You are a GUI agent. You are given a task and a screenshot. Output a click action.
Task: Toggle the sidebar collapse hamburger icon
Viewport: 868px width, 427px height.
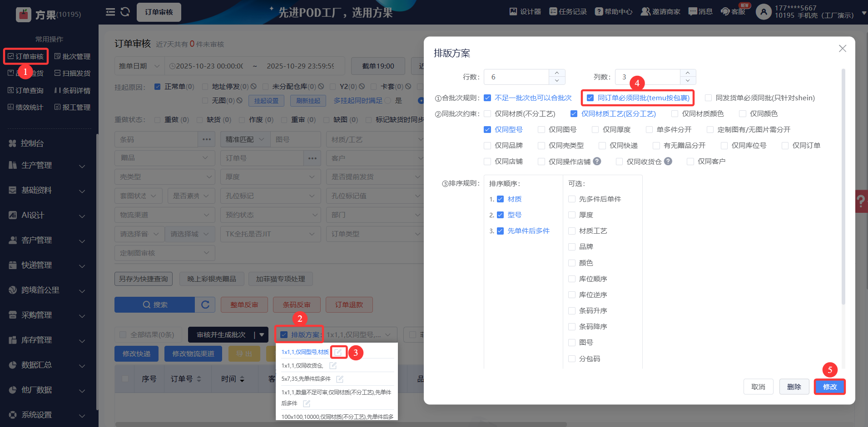110,12
